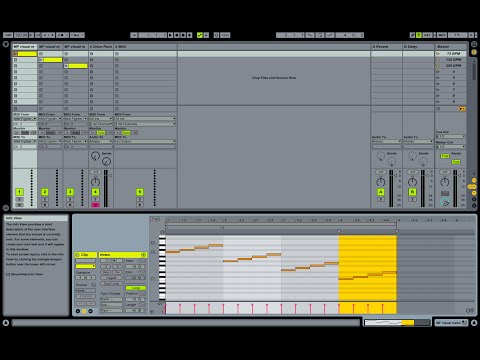The image size is (480, 360).
Task: Show the Envelopes box with the E icon
Action: 90,311
